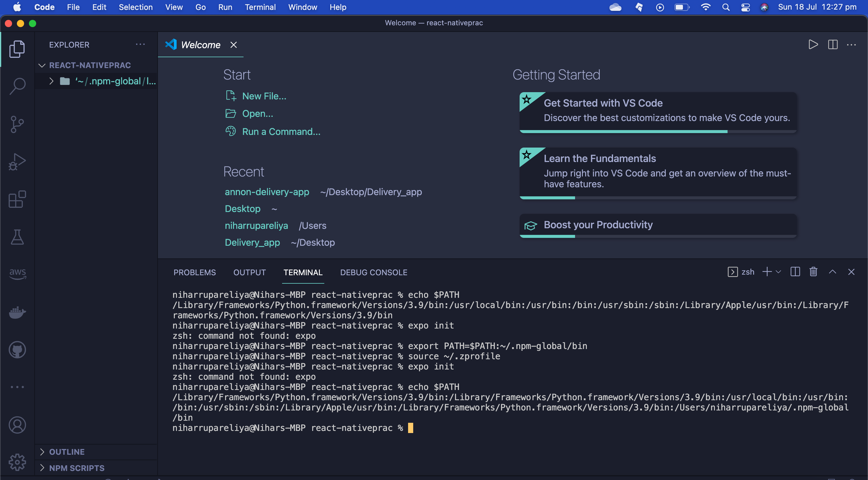Open Run and Debug view
This screenshot has width=868, height=480.
[17, 162]
